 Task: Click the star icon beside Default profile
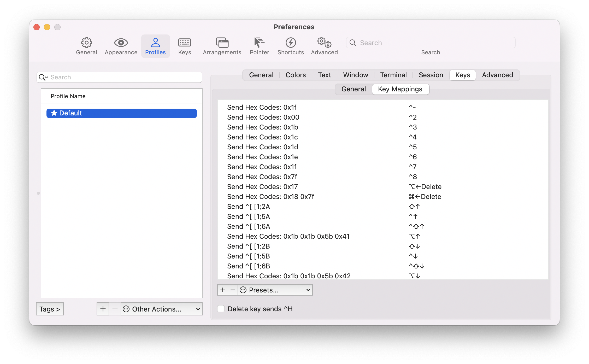54,113
